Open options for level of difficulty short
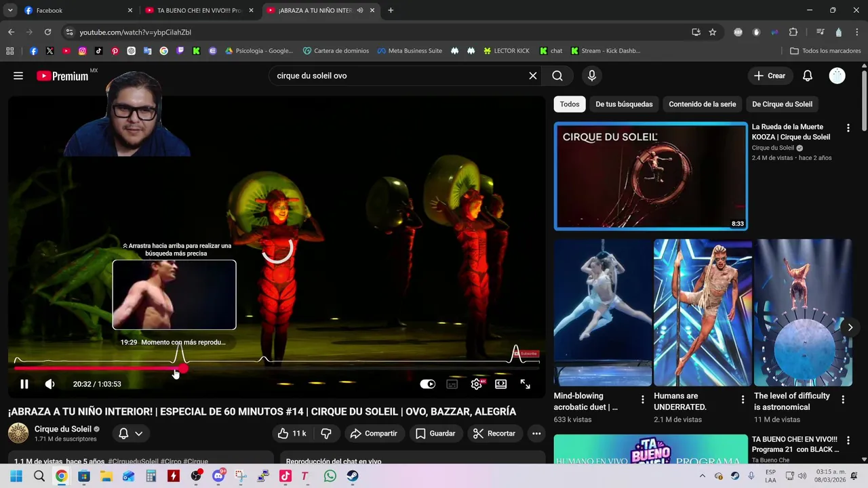The width and height of the screenshot is (868, 488). point(843,400)
